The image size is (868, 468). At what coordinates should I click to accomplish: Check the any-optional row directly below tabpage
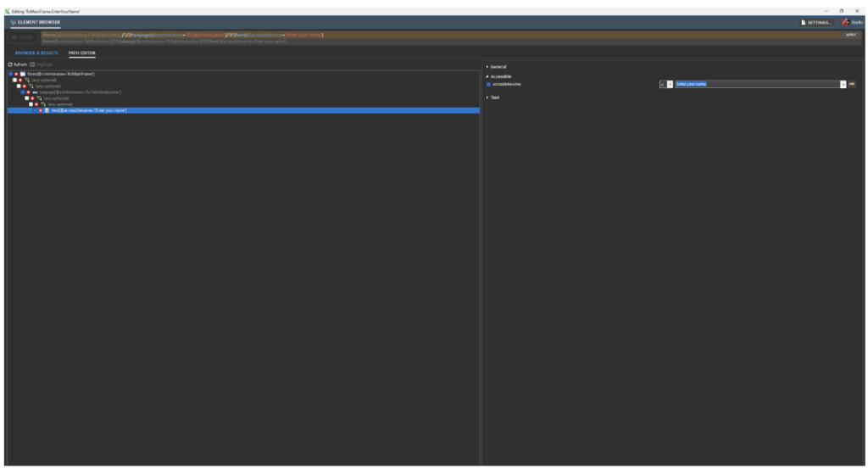tap(26, 98)
